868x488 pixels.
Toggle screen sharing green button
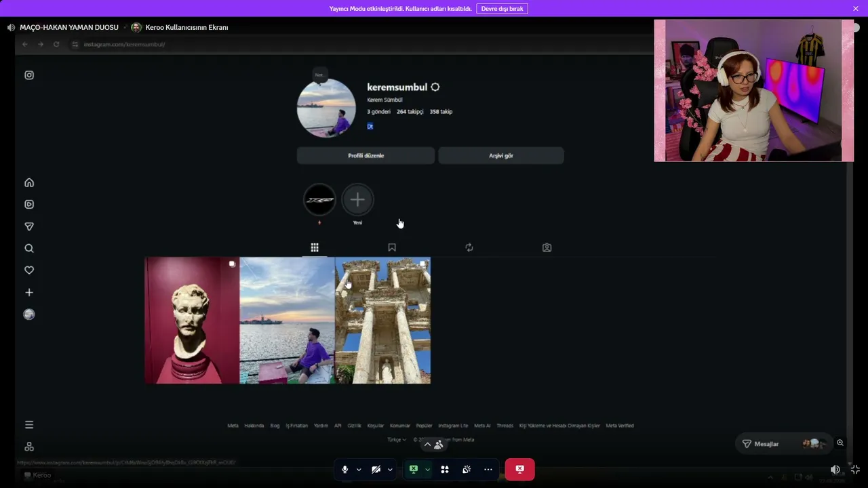point(413,469)
